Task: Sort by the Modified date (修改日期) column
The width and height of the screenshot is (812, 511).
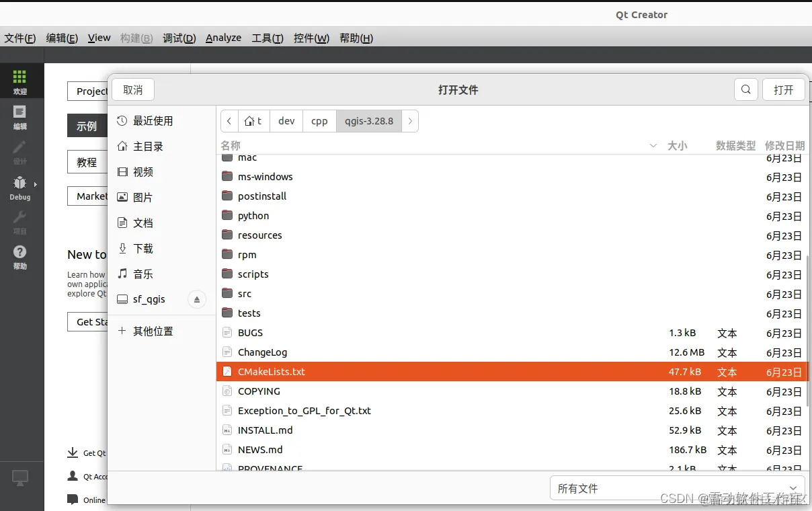Action: (x=784, y=145)
